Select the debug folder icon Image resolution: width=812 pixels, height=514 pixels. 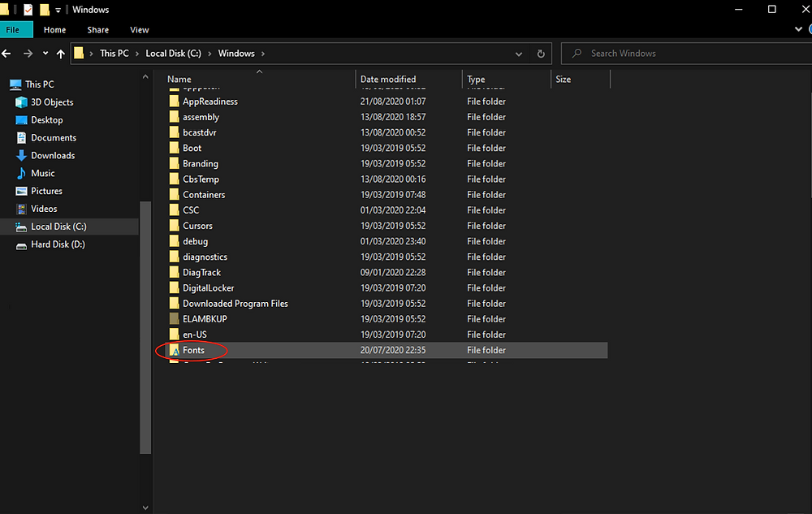tap(175, 241)
